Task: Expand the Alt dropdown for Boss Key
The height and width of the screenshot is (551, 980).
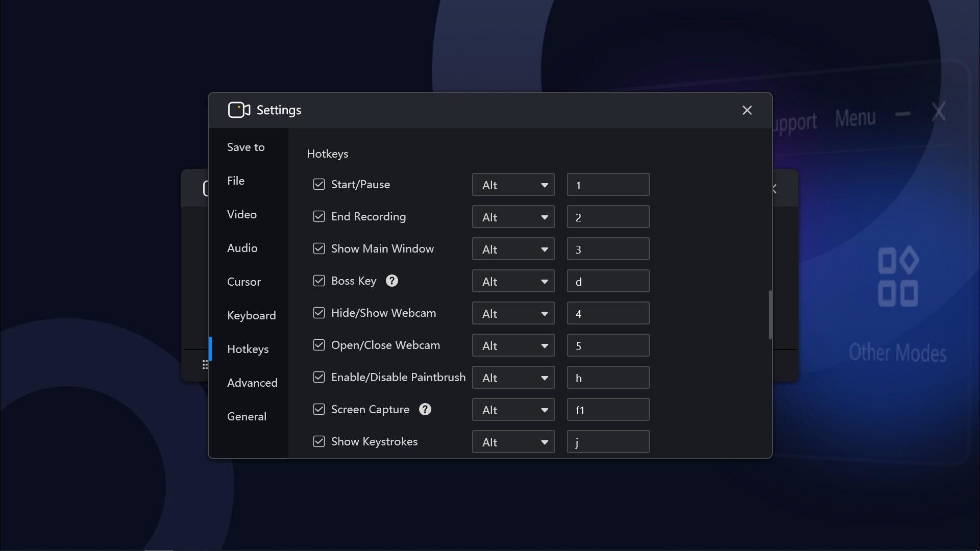Action: coord(513,281)
